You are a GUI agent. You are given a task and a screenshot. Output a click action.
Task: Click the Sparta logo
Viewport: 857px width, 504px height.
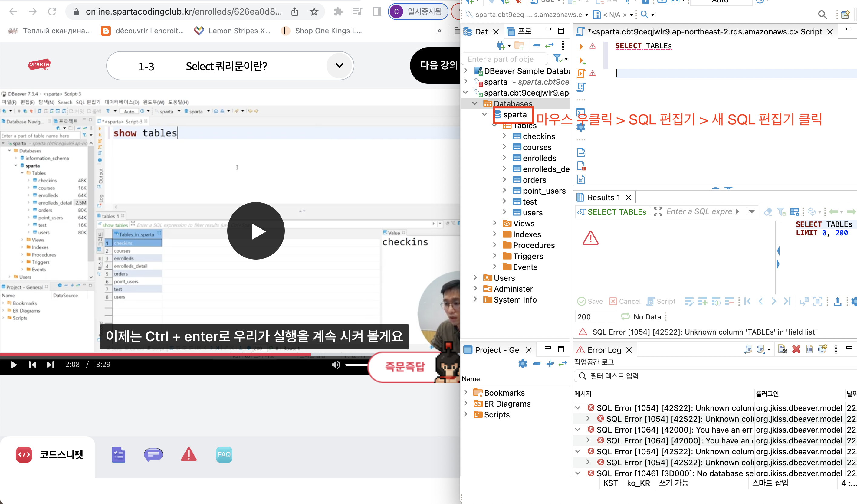[x=39, y=64]
